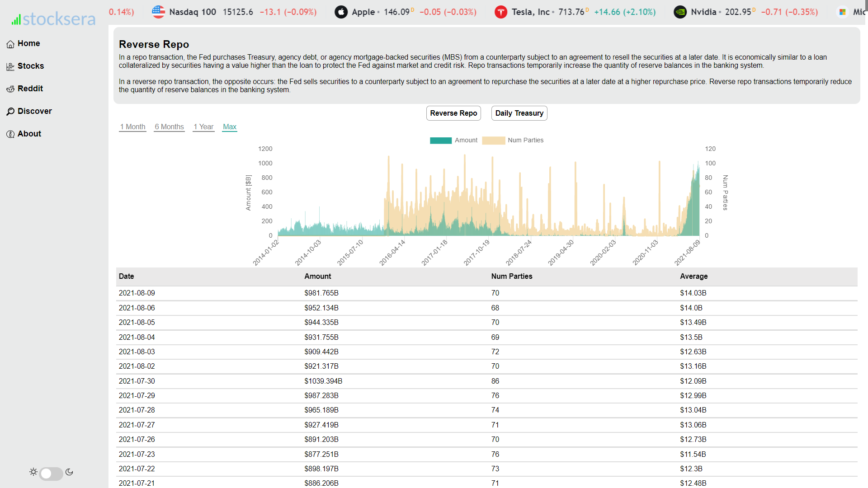Click the About info icon
This screenshot has height=488, width=868.
[10, 134]
